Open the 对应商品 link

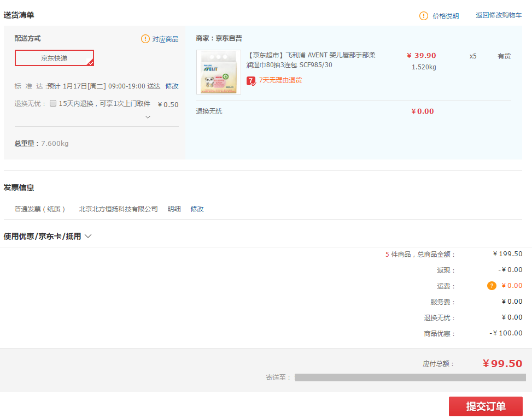(x=165, y=39)
